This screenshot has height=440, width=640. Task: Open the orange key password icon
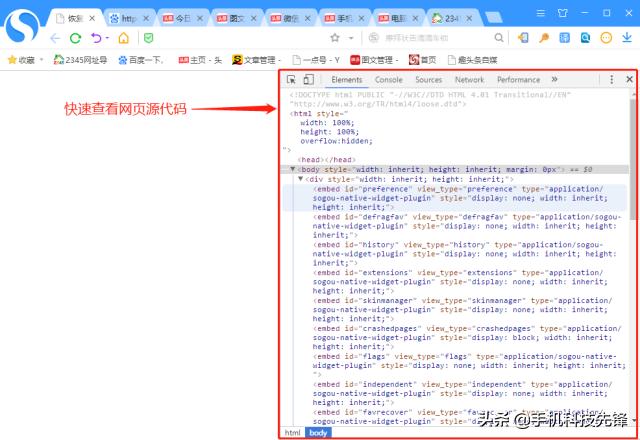click(x=544, y=38)
